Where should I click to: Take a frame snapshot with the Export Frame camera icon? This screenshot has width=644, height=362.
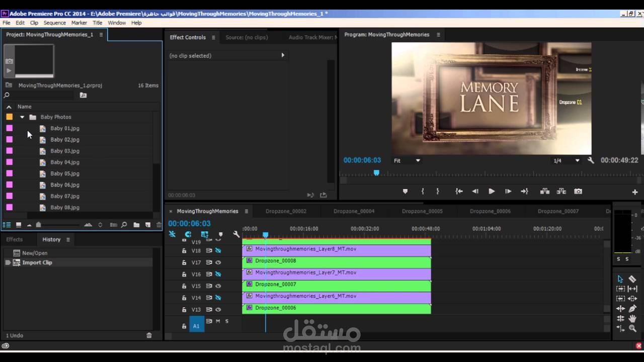[x=578, y=191]
